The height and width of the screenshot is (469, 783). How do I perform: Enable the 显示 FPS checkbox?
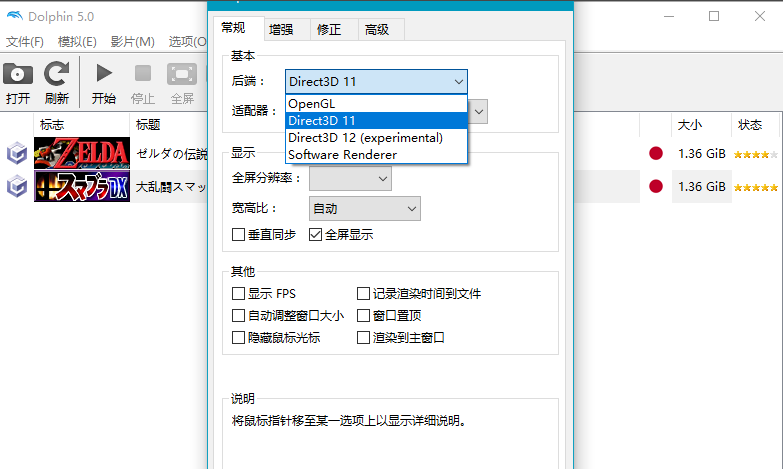coord(238,293)
